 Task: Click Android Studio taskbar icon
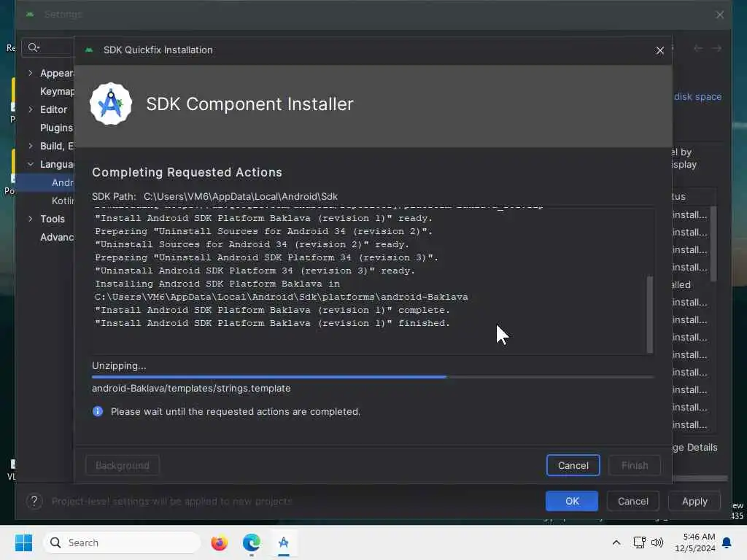click(x=284, y=542)
